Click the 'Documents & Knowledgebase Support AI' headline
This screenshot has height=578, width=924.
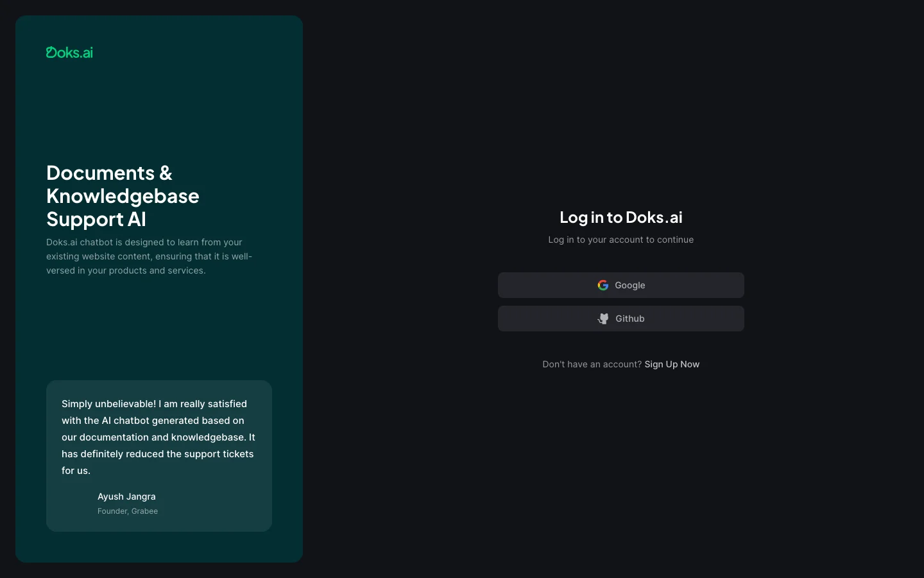coord(123,196)
